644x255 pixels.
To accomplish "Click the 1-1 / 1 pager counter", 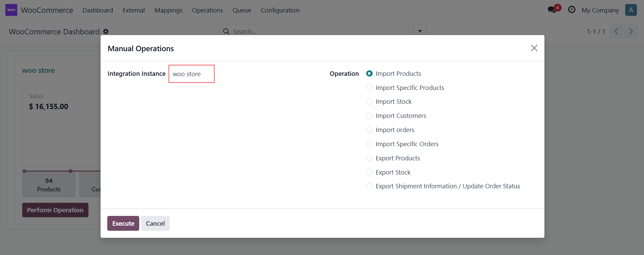I will 596,31.
